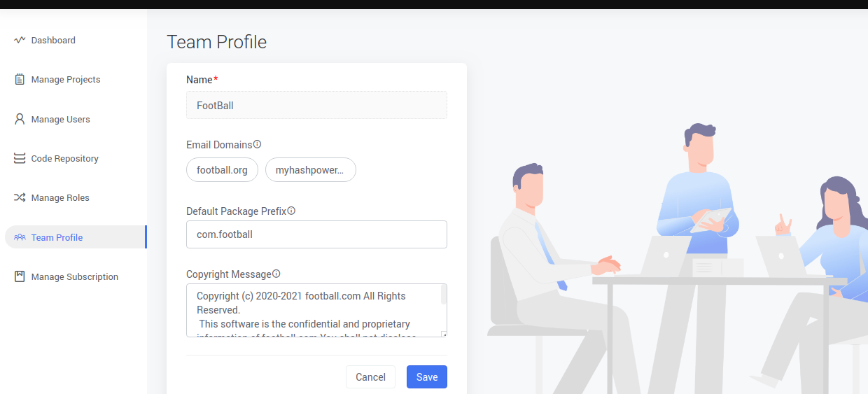
Task: Click the Copyright Message scrollbar
Action: pyautogui.click(x=443, y=295)
